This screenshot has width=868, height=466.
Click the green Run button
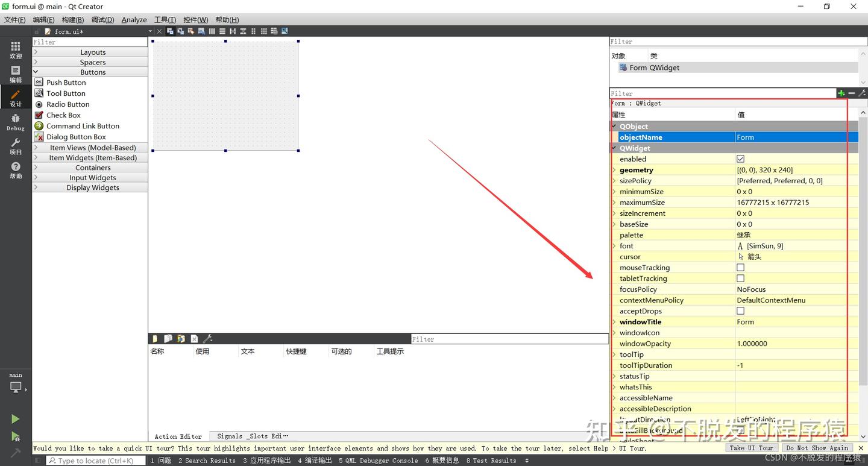[16, 419]
